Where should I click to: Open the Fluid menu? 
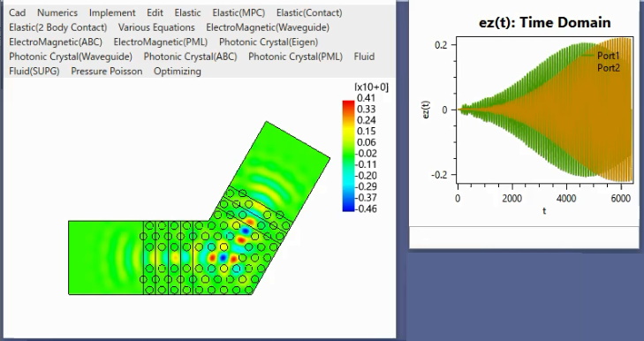(x=364, y=57)
